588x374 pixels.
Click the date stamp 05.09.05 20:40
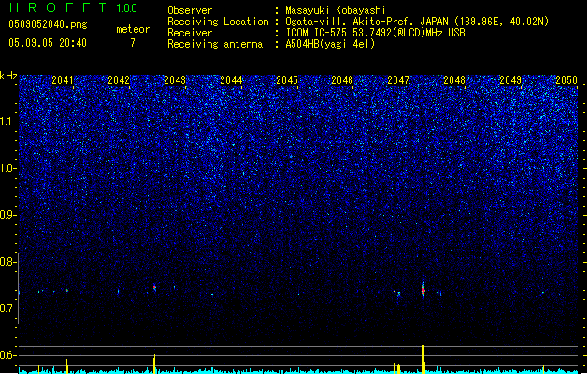coord(48,43)
